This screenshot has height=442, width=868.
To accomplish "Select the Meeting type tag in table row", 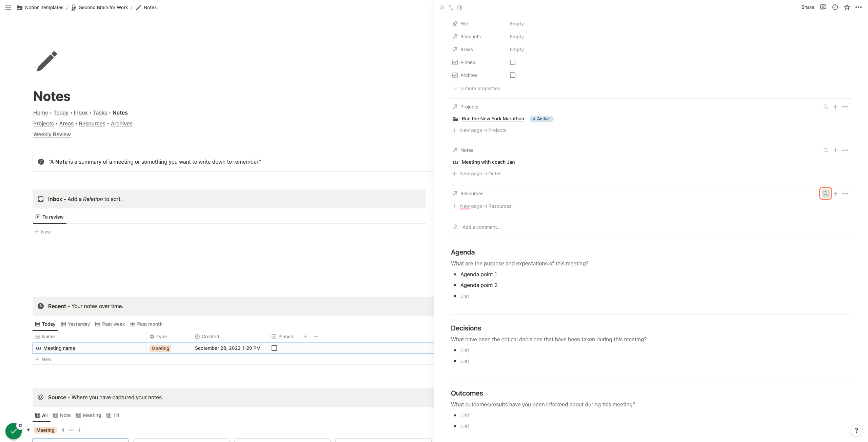I will pyautogui.click(x=160, y=348).
